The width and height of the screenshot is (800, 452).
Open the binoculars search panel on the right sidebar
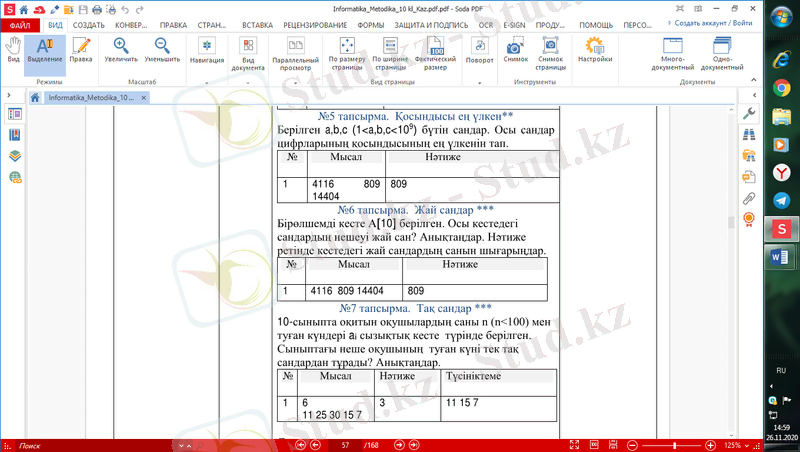tap(749, 134)
